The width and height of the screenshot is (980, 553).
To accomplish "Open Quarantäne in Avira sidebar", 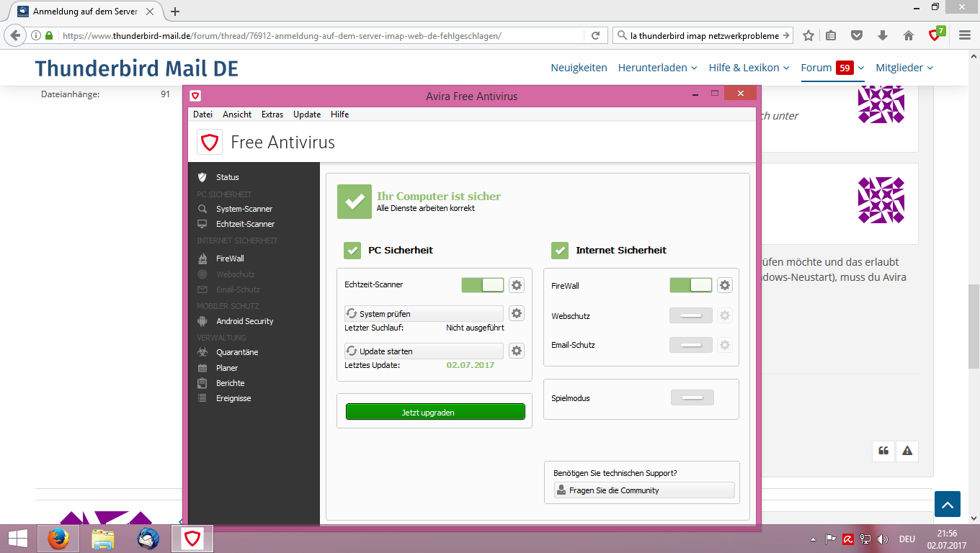I will (237, 352).
